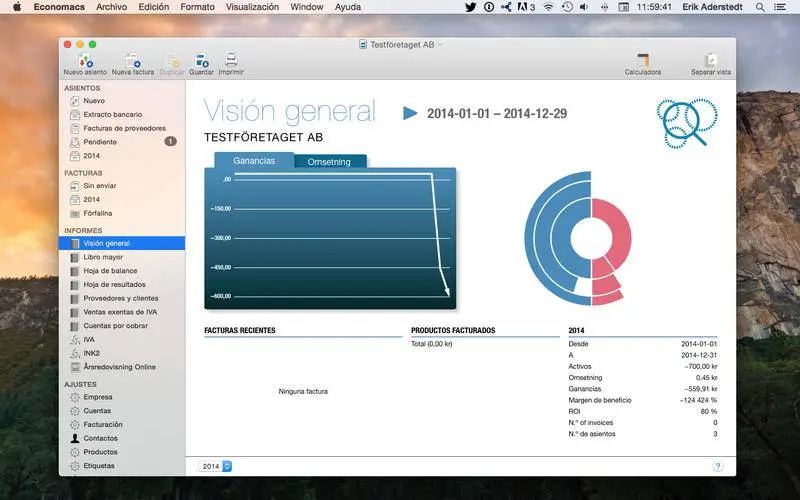Open Empresa settings
Image resolution: width=800 pixels, height=500 pixels.
[x=98, y=397]
